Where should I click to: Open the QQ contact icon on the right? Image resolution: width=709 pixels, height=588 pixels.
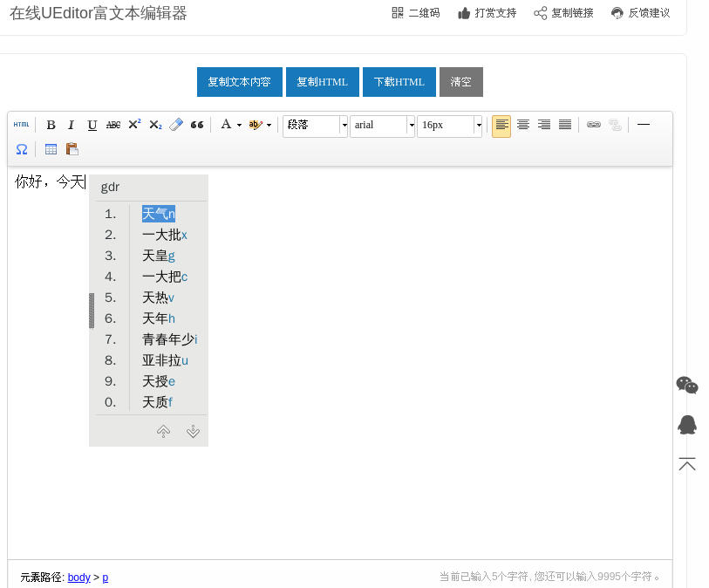tap(687, 425)
